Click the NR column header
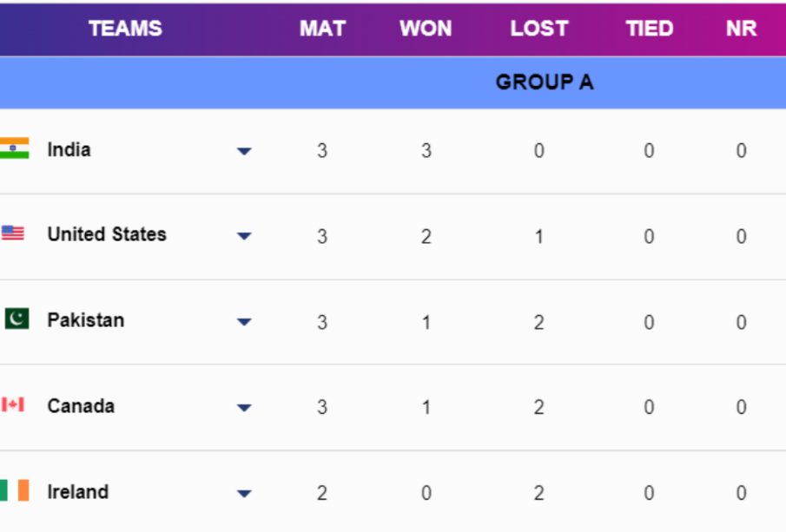This screenshot has height=532, width=786. [741, 29]
